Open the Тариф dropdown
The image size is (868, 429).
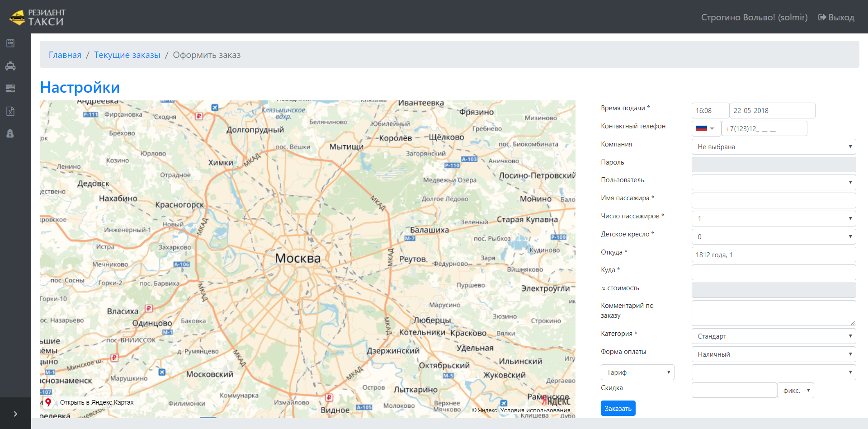(637, 372)
